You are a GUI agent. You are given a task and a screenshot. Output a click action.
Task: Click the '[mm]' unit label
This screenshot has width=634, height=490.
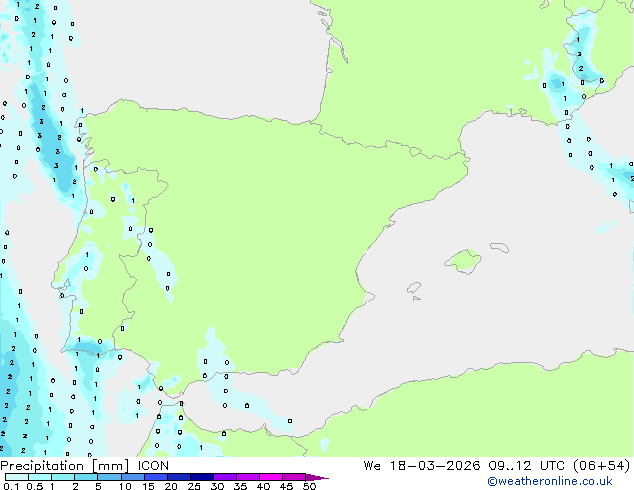click(110, 466)
